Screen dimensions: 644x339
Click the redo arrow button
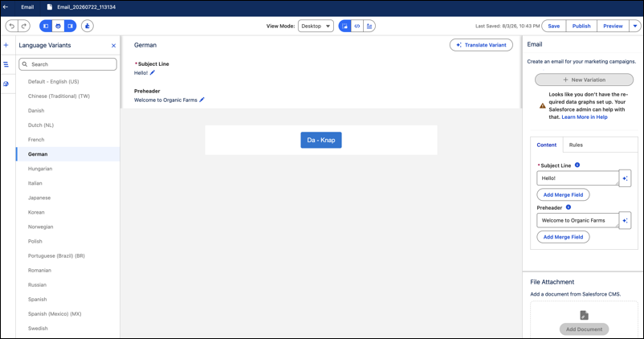24,26
